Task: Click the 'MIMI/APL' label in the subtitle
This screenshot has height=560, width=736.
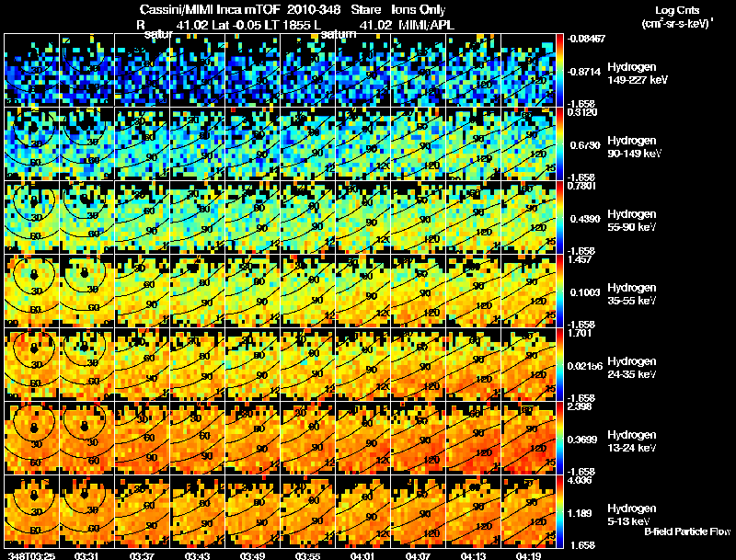Action: 426,26
